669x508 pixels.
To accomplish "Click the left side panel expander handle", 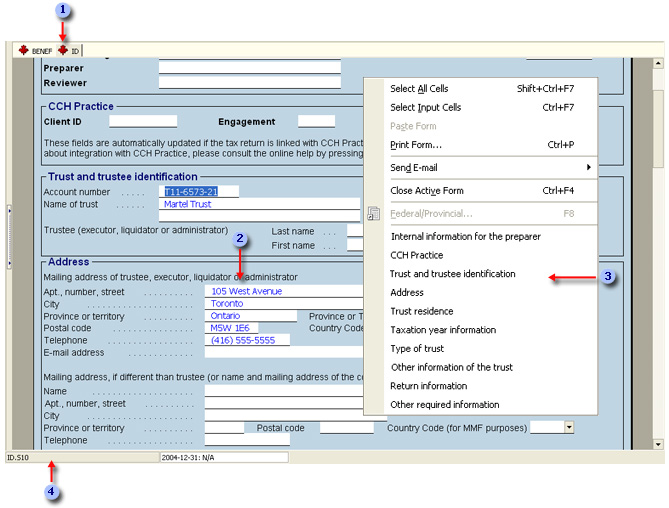I will 9,237.
